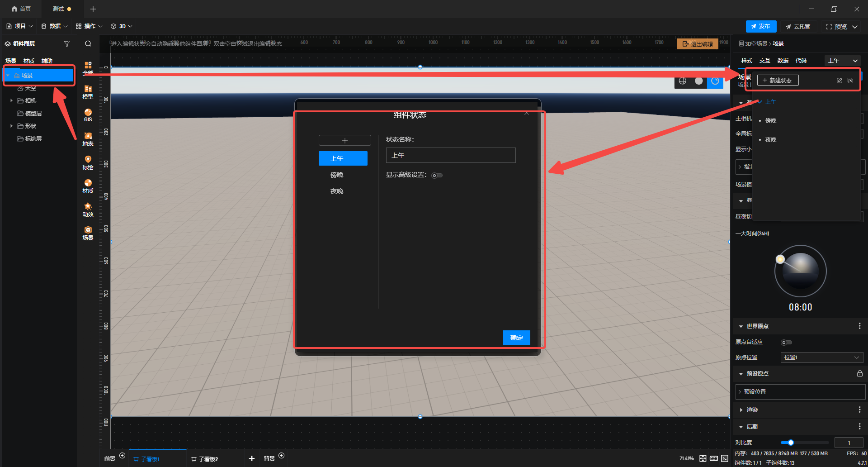Toggle 显示高级设置 switch in dialog
This screenshot has height=467, width=868.
coord(437,176)
